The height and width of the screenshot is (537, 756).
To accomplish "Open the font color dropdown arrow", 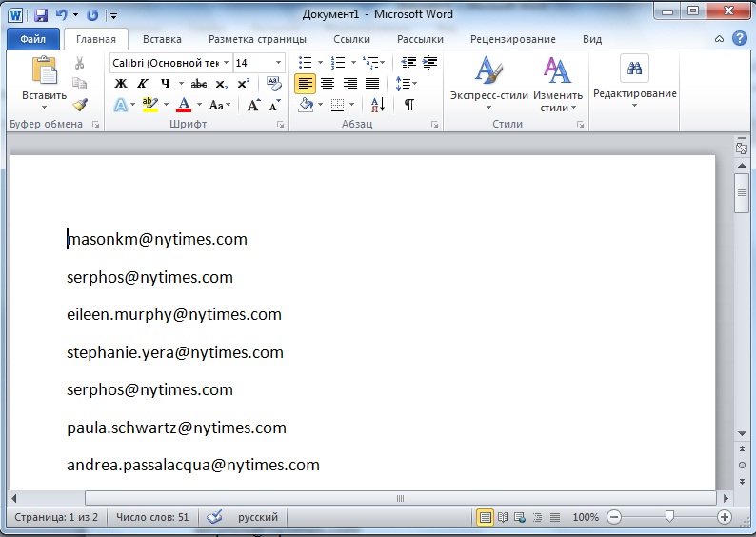I will (199, 105).
